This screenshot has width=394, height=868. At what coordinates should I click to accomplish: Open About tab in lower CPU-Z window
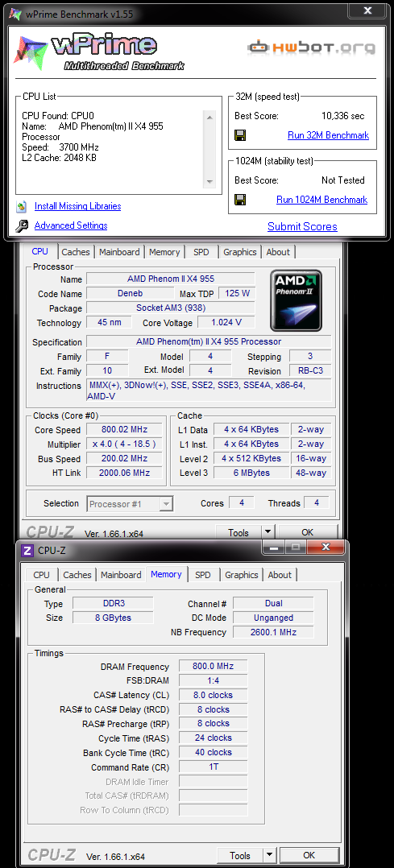tap(280, 575)
